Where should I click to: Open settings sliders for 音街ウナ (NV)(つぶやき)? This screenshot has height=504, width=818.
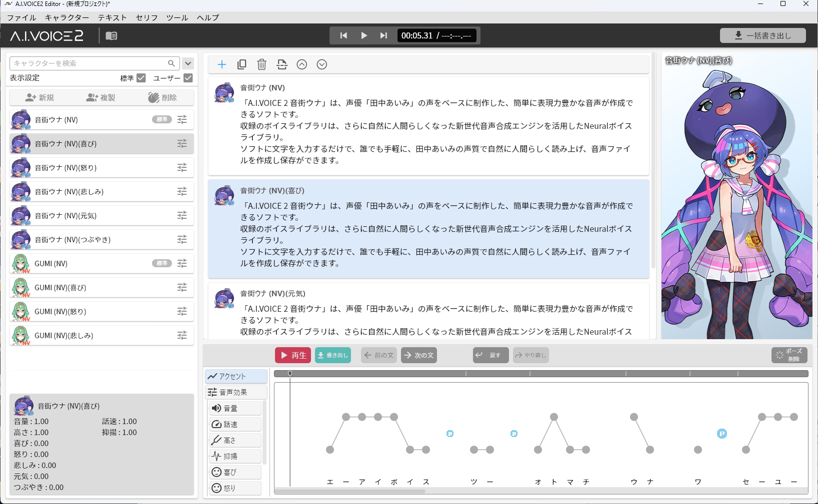tap(182, 239)
